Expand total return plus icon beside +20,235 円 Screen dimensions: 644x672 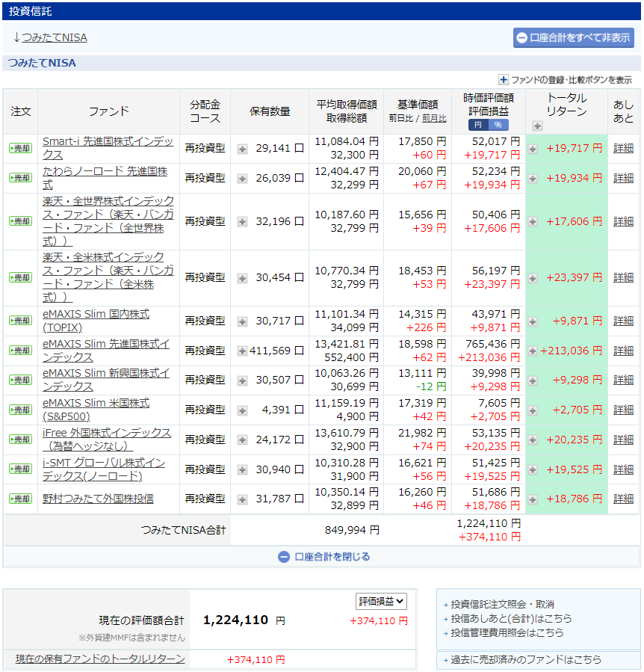(533, 440)
